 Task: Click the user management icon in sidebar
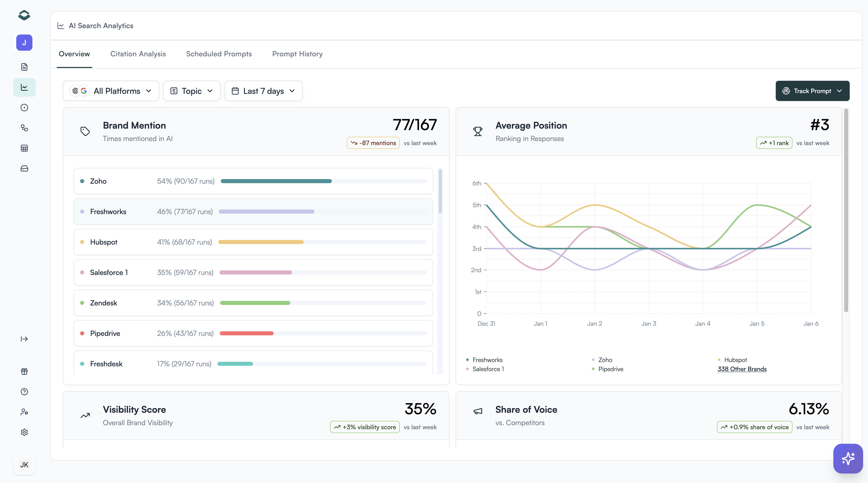24,412
